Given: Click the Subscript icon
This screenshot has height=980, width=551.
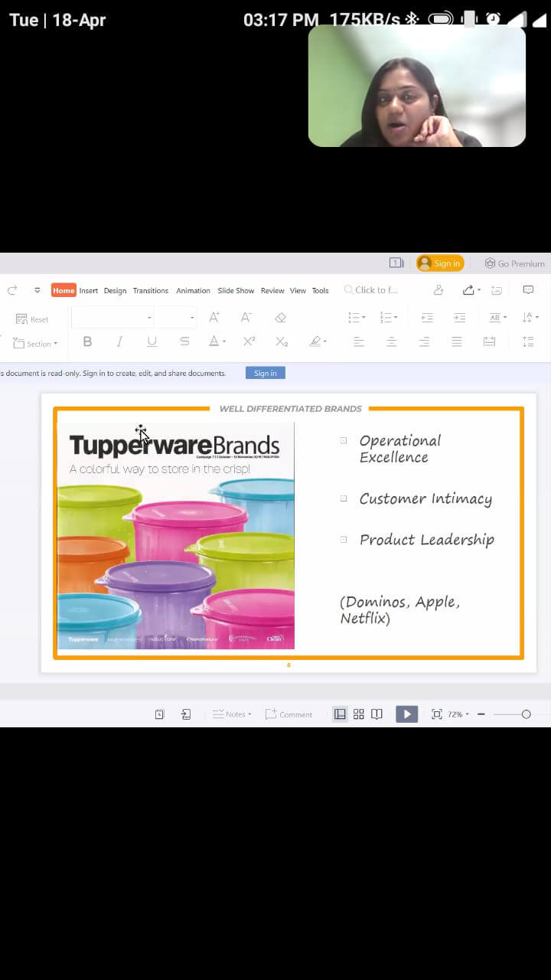Looking at the screenshot, I should 282,341.
